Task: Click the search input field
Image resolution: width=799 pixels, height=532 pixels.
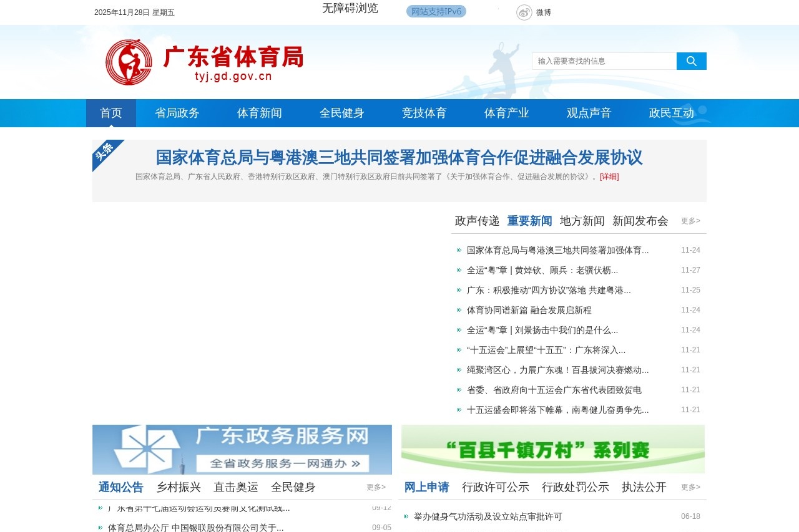Action: coord(602,61)
